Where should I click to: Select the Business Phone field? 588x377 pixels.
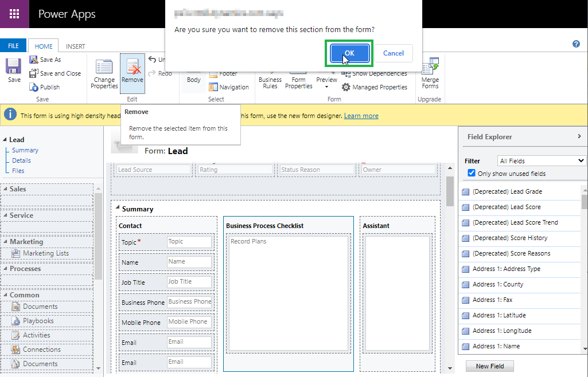tap(166, 303)
